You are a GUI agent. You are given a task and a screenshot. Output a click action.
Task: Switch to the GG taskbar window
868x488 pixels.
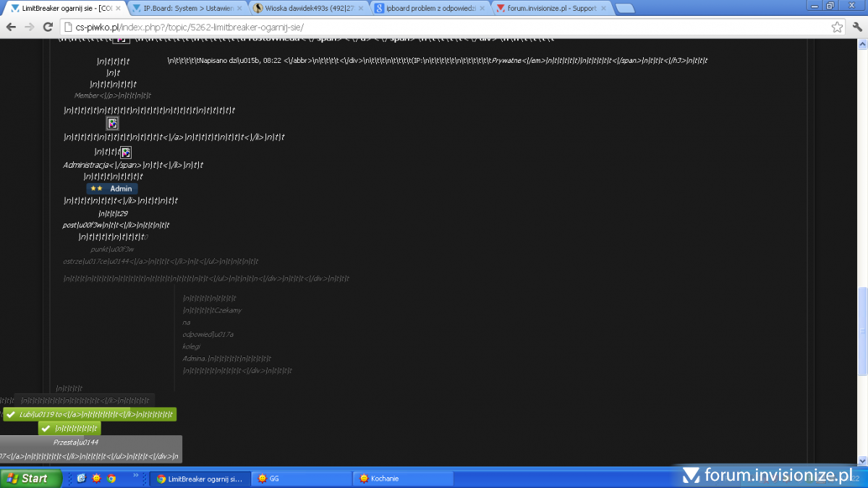(302, 479)
